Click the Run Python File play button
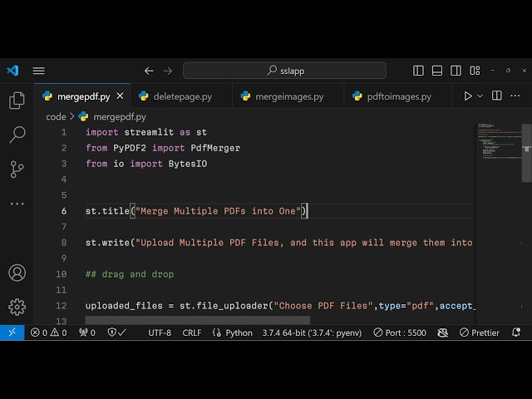This screenshot has height=399, width=532. tap(468, 96)
